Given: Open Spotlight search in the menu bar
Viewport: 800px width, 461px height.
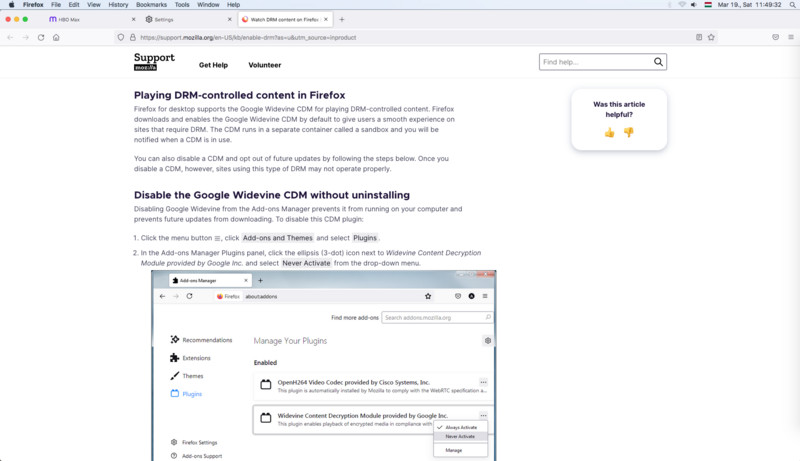Looking at the screenshot, I should [792, 5].
